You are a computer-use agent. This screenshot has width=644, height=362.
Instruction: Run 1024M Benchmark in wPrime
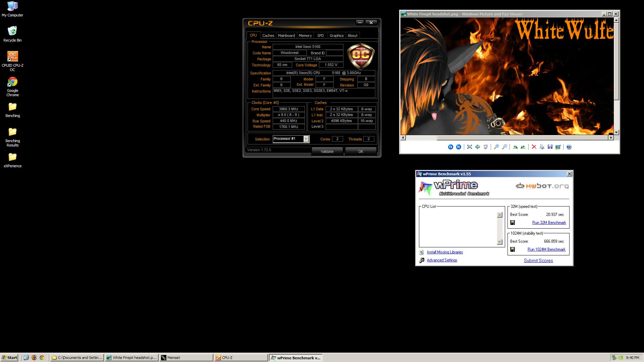(x=546, y=249)
